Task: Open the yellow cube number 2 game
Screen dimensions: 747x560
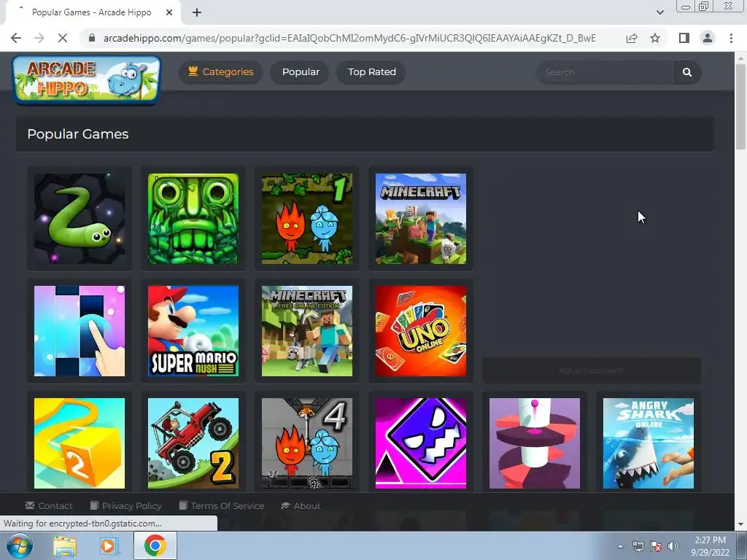Action: 80,443
